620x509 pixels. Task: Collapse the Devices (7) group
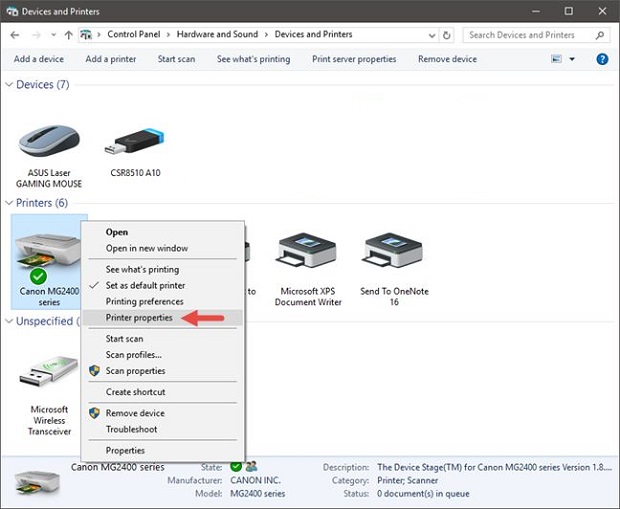click(9, 85)
